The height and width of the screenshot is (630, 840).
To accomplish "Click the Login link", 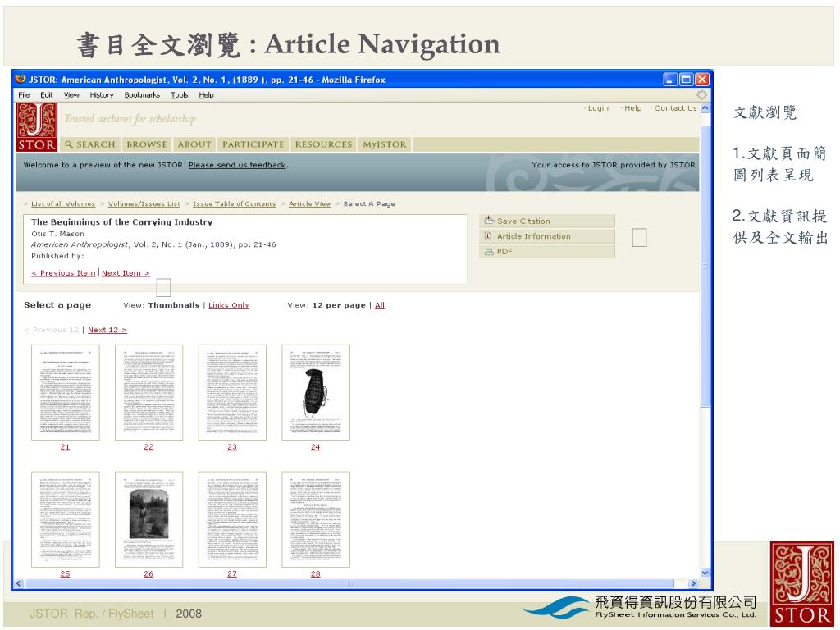I will 598,108.
